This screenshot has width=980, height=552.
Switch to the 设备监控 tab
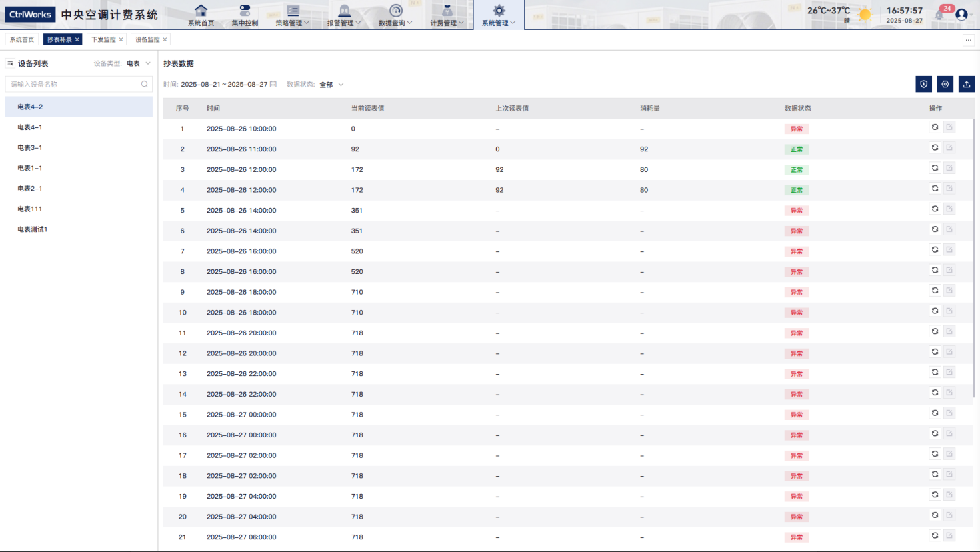pyautogui.click(x=147, y=39)
